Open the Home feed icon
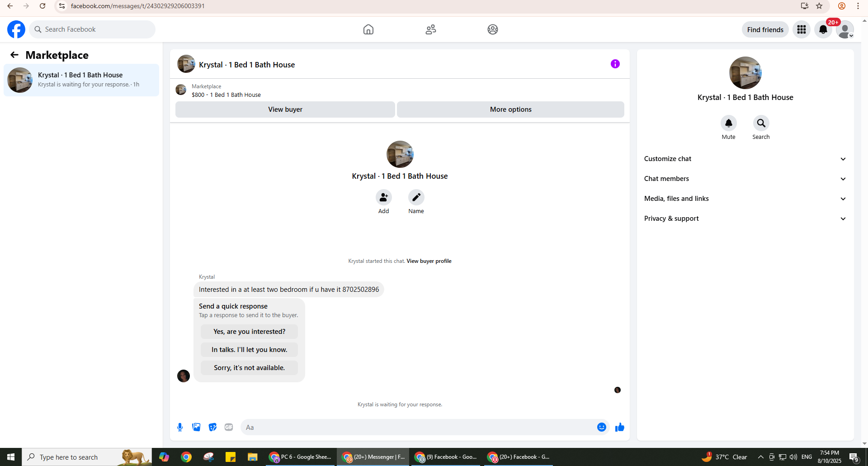 click(x=368, y=29)
